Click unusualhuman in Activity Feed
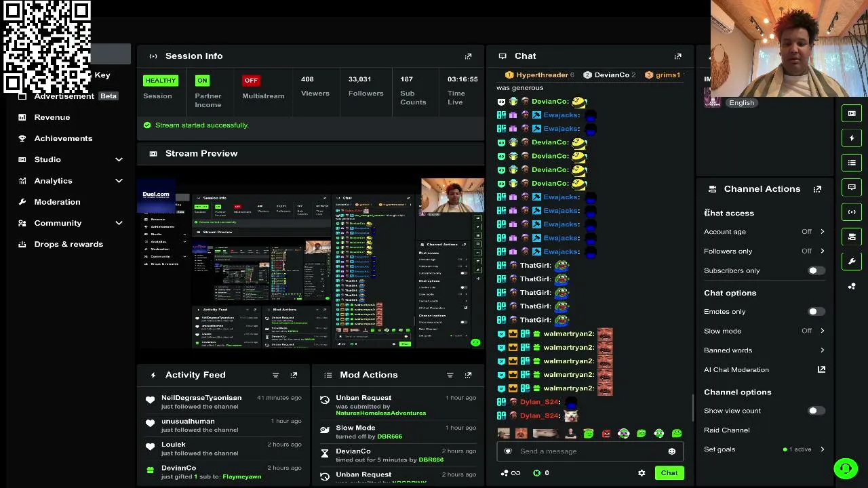This screenshot has height=488, width=868. coord(188,422)
